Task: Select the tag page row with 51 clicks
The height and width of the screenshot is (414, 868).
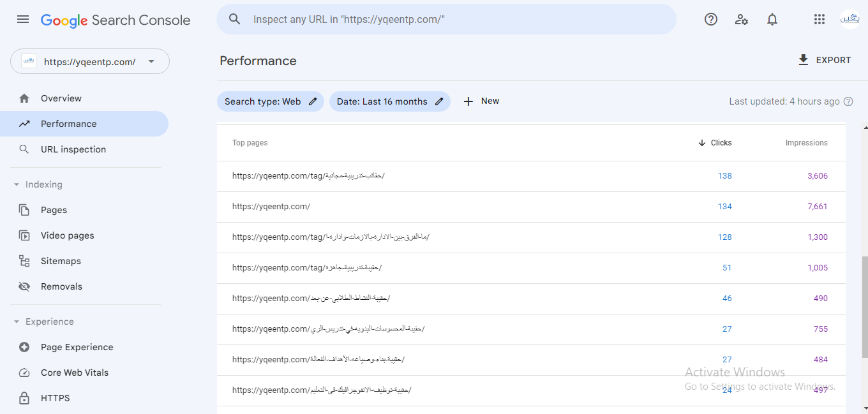Action: pyautogui.click(x=531, y=268)
